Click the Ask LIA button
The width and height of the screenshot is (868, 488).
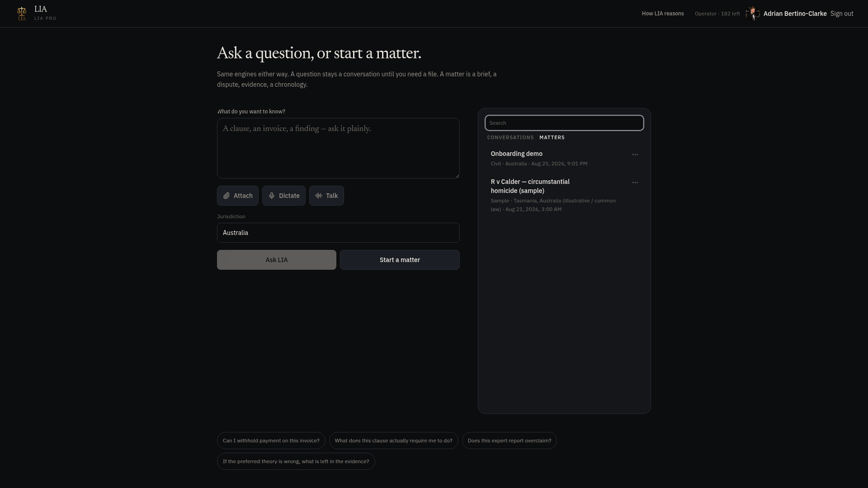pyautogui.click(x=277, y=260)
